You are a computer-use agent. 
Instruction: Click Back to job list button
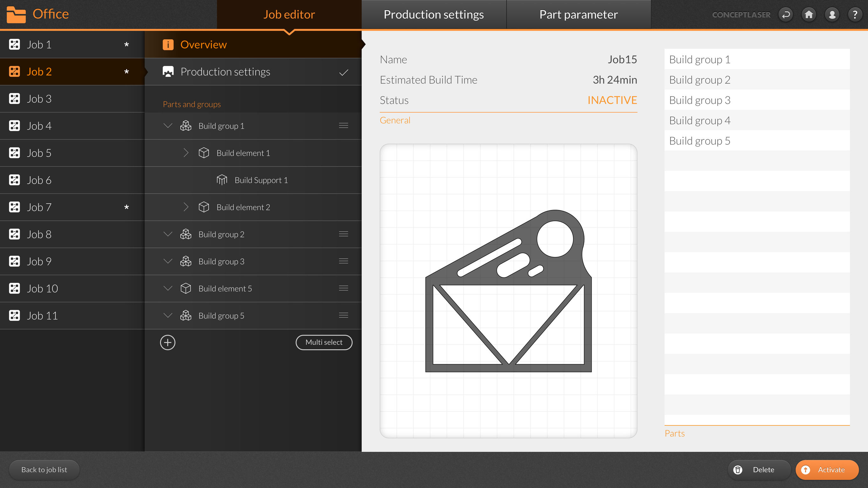[x=44, y=470]
